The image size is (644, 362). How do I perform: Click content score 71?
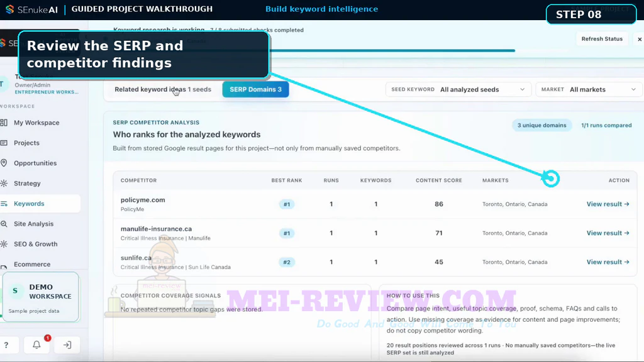[438, 233]
